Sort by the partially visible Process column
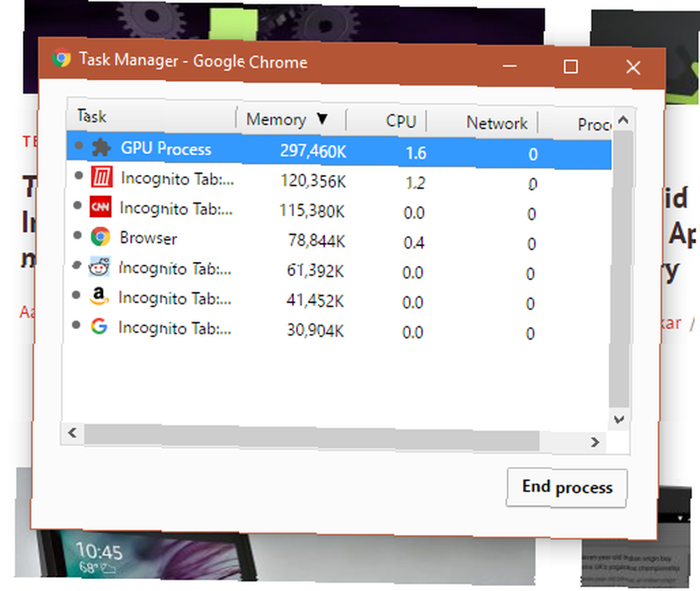700x591 pixels. coord(594,125)
